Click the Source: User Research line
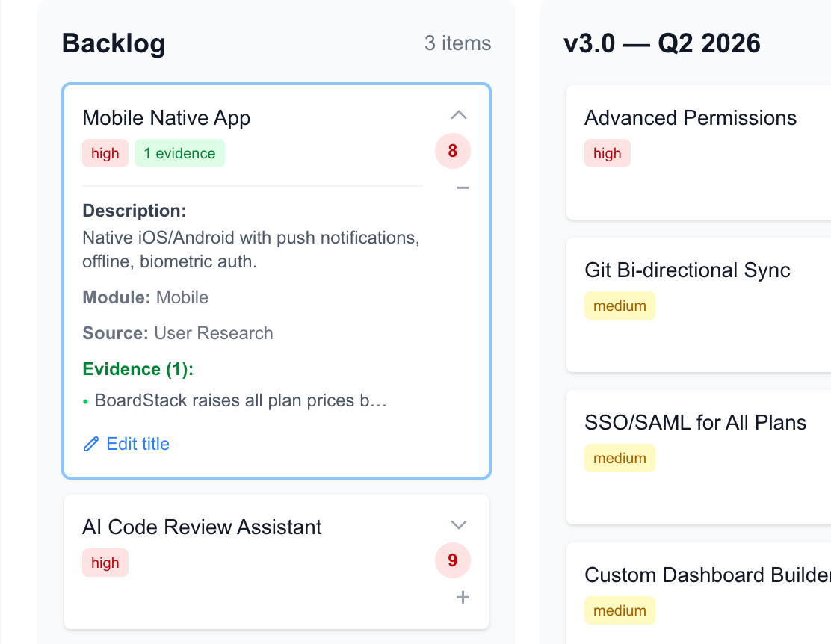 pos(178,333)
